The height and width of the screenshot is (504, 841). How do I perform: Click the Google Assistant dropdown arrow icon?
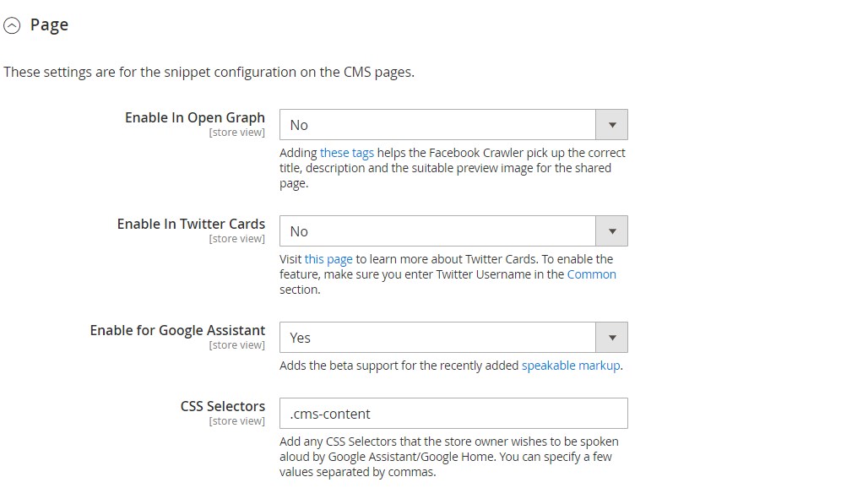tap(612, 338)
